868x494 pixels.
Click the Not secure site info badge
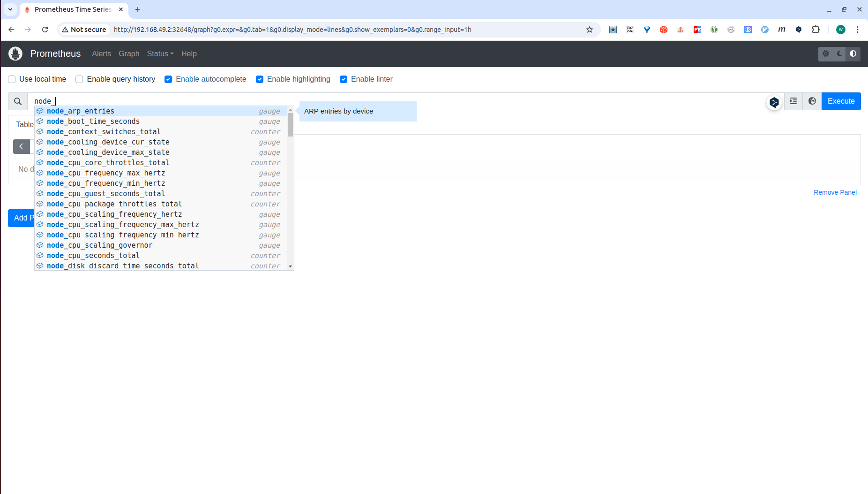84,30
